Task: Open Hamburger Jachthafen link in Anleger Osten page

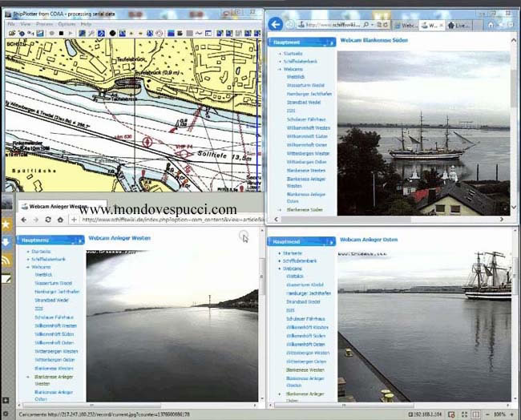Action: pos(309,293)
